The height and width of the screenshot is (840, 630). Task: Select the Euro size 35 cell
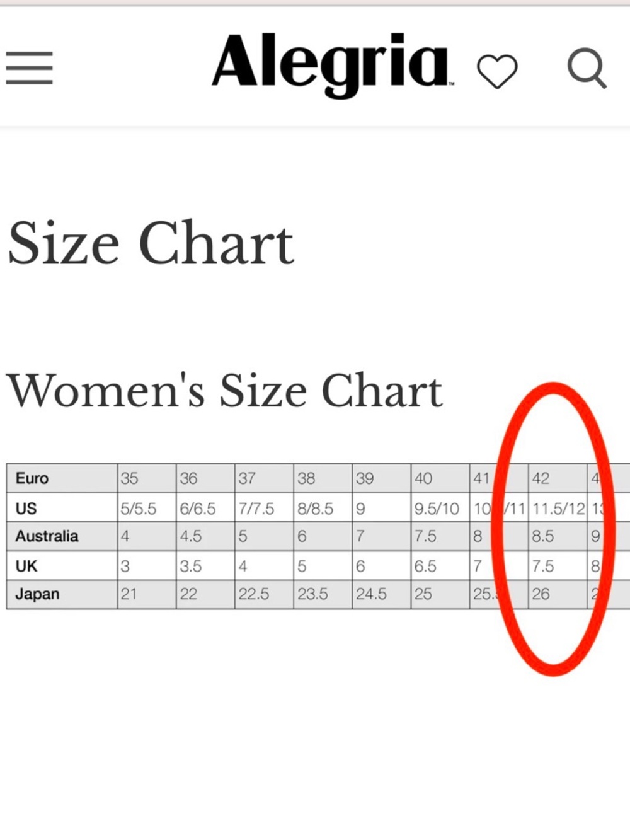pos(147,478)
